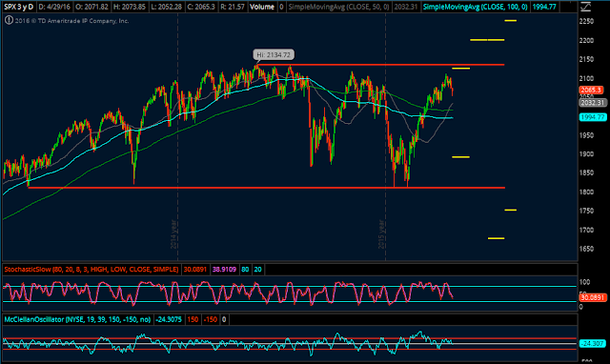Click the 1900 price axis label
This screenshot has width=610, height=364.
(586, 154)
